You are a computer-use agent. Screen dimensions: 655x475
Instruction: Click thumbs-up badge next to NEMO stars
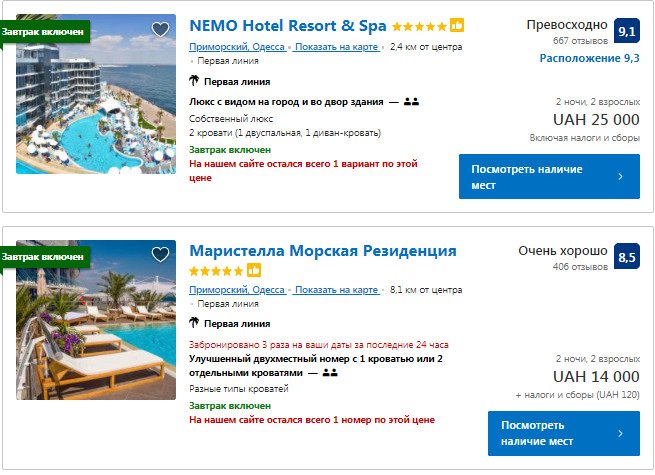[457, 26]
